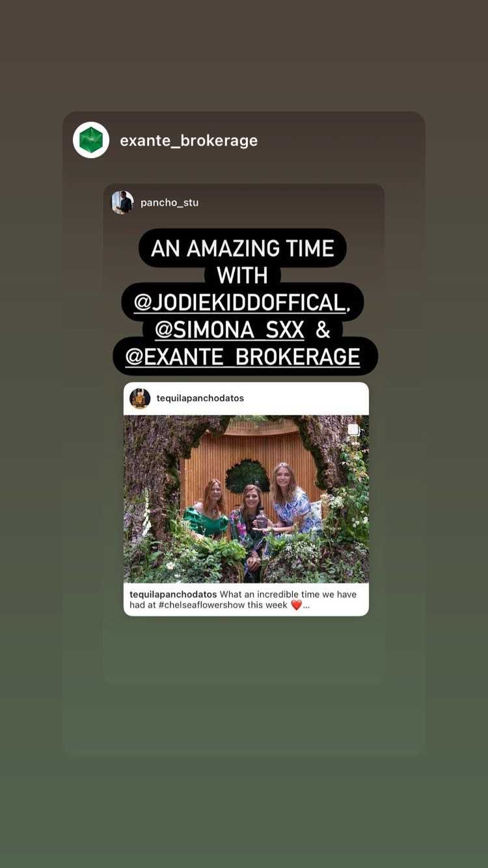The height and width of the screenshot is (868, 488).
Task: Tap the red heart emoji in the caption
Action: coord(296,605)
